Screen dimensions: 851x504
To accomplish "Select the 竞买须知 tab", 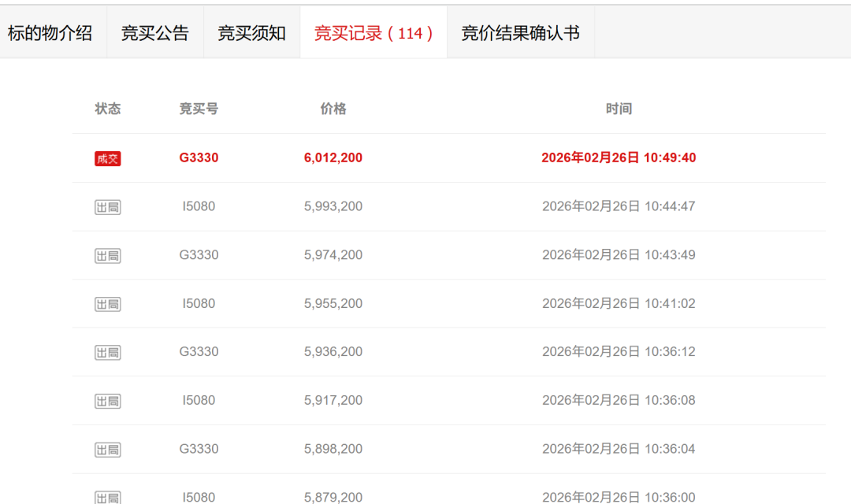I will click(x=251, y=31).
